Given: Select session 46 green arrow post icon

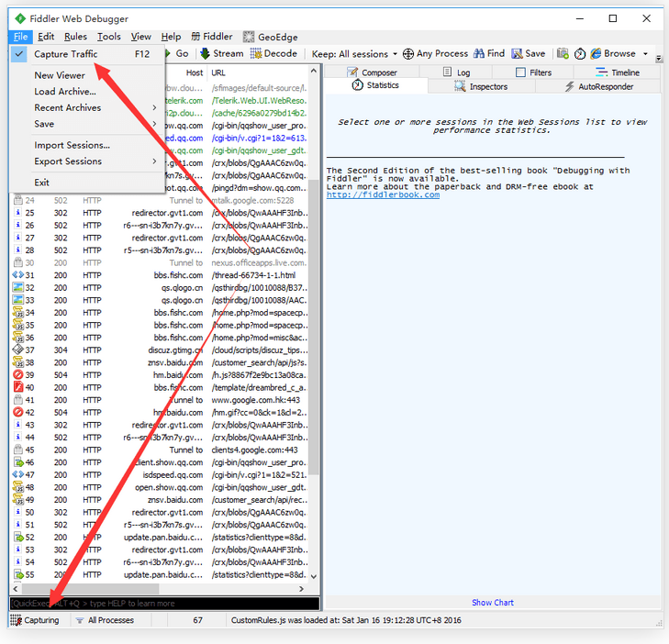Looking at the screenshot, I should [x=18, y=461].
